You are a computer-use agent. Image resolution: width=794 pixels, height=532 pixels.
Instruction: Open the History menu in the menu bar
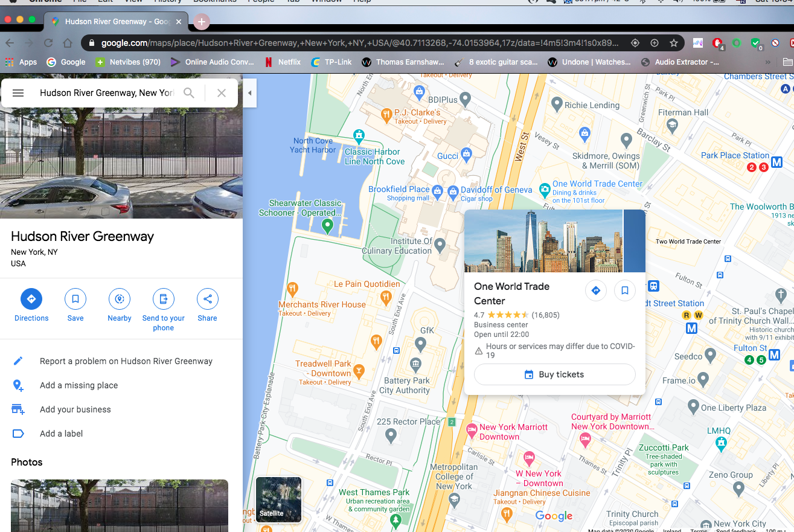(168, 2)
